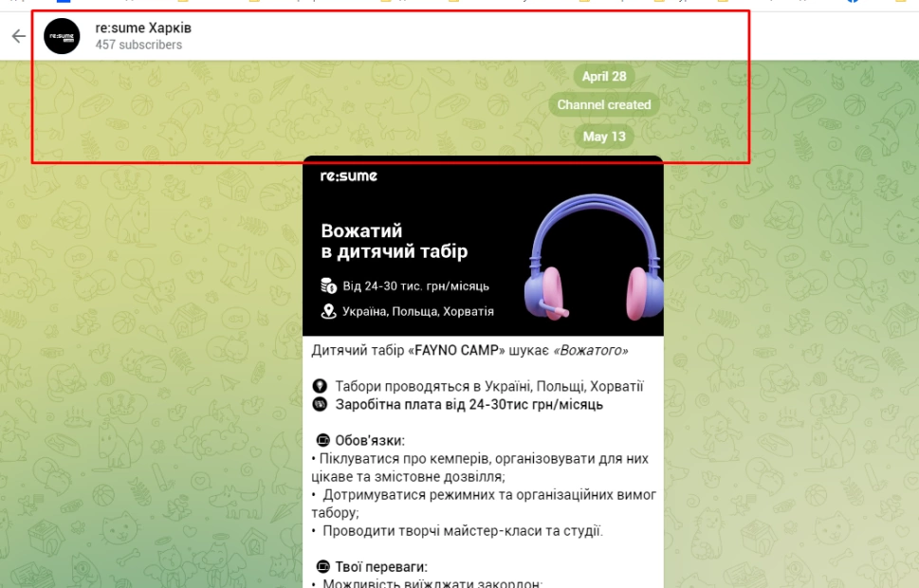Click the bold Заробітна плата line
The height and width of the screenshot is (588, 919).
click(469, 405)
